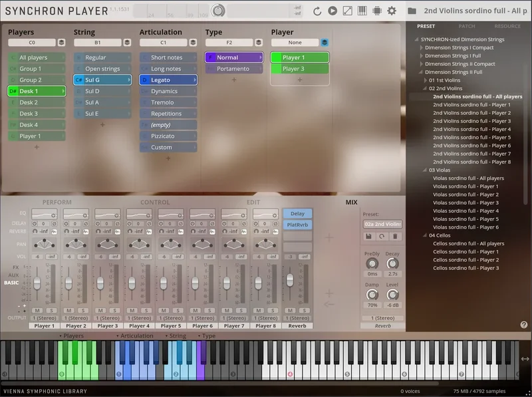Viewport: 532px width, 397px height.
Task: Open Player 1 channel output 1 (Stereo) dropdown
Action: tap(45, 318)
